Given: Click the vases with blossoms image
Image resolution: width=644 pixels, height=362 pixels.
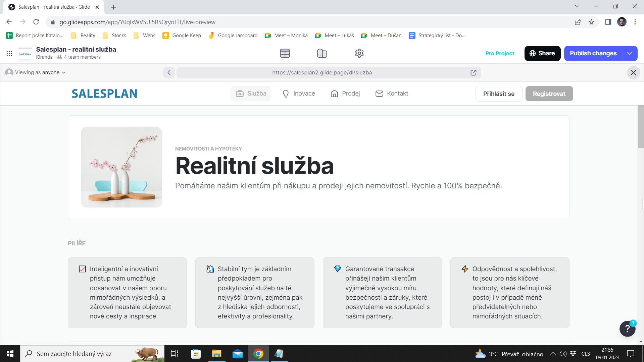Looking at the screenshot, I should click(x=121, y=167).
